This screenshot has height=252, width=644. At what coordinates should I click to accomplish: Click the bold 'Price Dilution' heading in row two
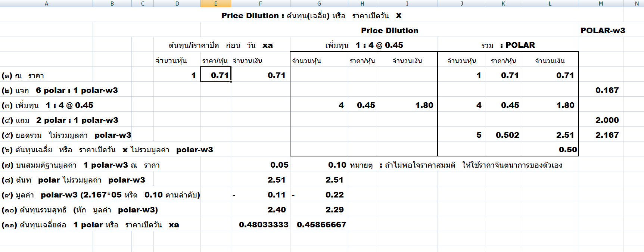pos(390,31)
